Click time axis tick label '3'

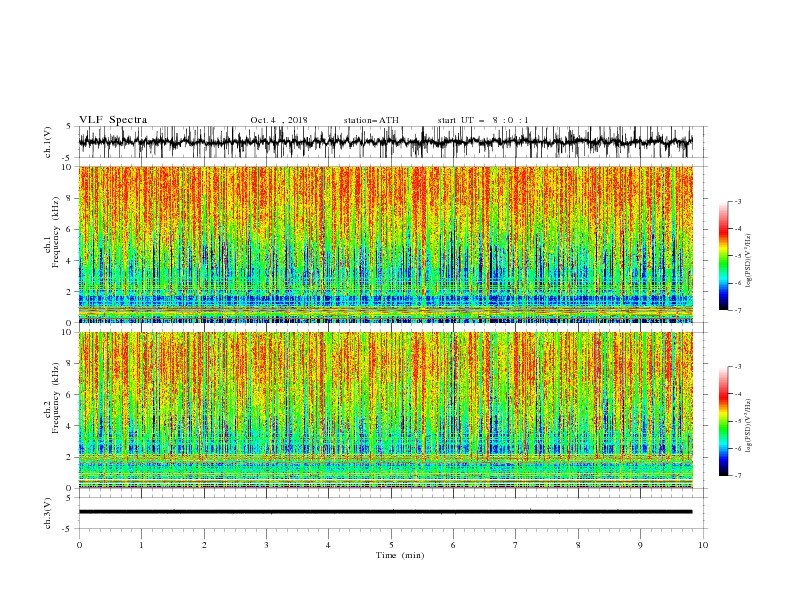pyautogui.click(x=266, y=545)
